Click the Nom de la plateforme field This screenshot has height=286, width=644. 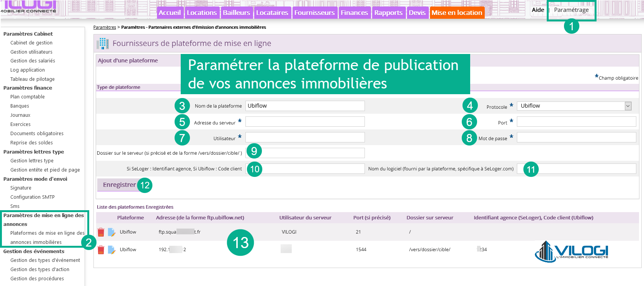[x=305, y=106]
